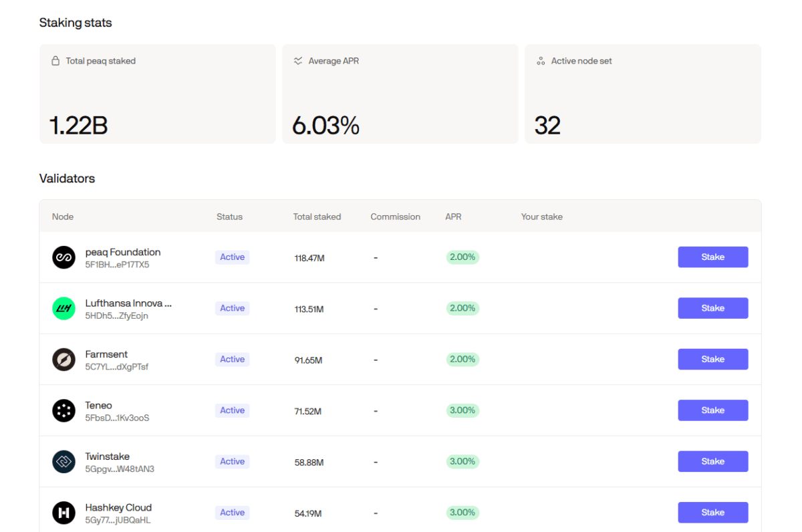Click the Farmsent validator logo
Screen dimensions: 802x532
coord(63,360)
